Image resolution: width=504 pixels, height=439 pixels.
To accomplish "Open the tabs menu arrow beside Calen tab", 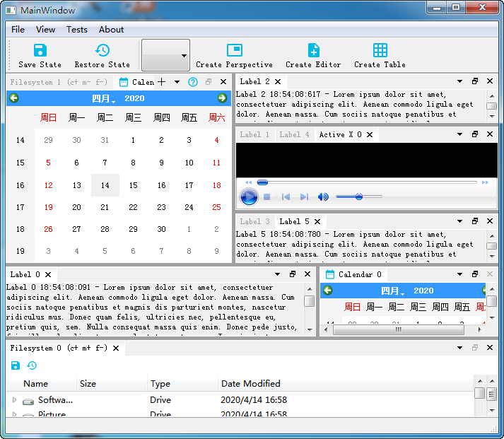I will pyautogui.click(x=177, y=82).
